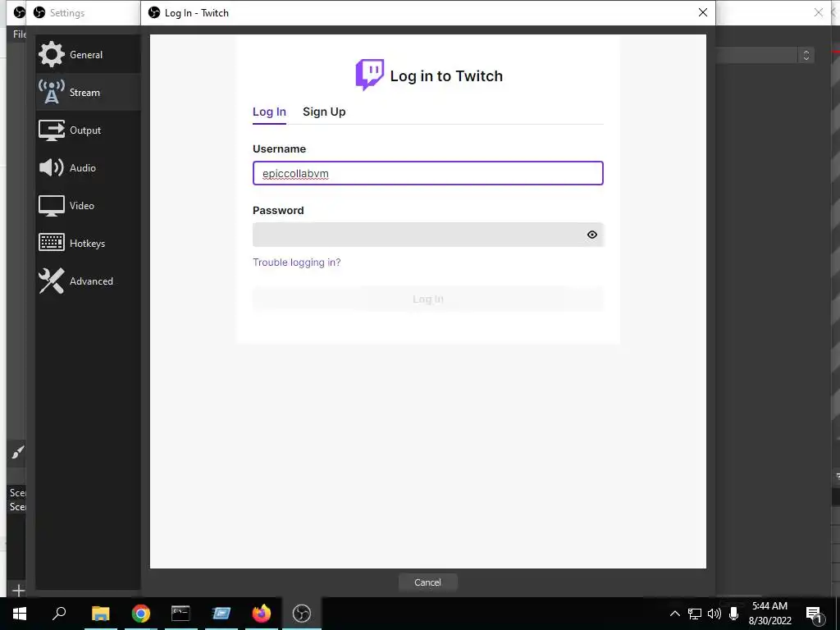Click the add scene plus icon
The image size is (840, 630).
(18, 591)
